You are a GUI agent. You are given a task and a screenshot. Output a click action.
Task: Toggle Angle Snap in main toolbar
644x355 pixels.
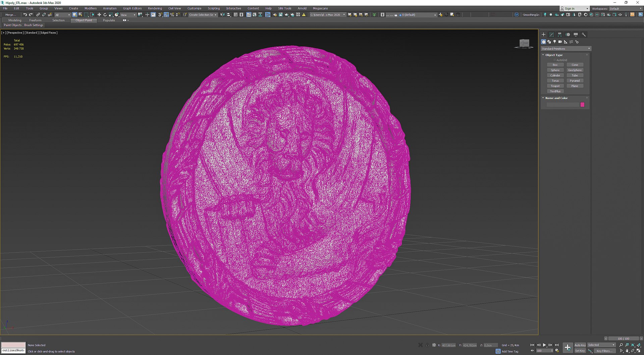coord(166,15)
